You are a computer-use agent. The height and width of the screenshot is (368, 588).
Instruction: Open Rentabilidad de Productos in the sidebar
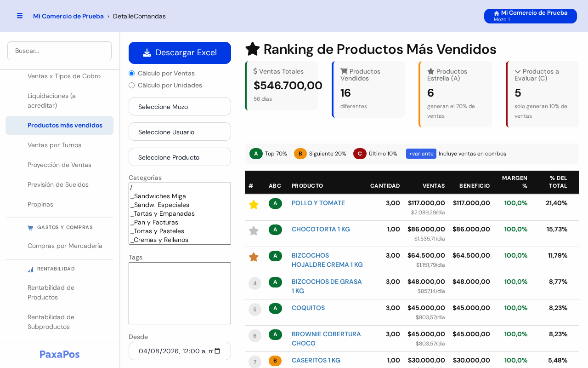pos(60,293)
